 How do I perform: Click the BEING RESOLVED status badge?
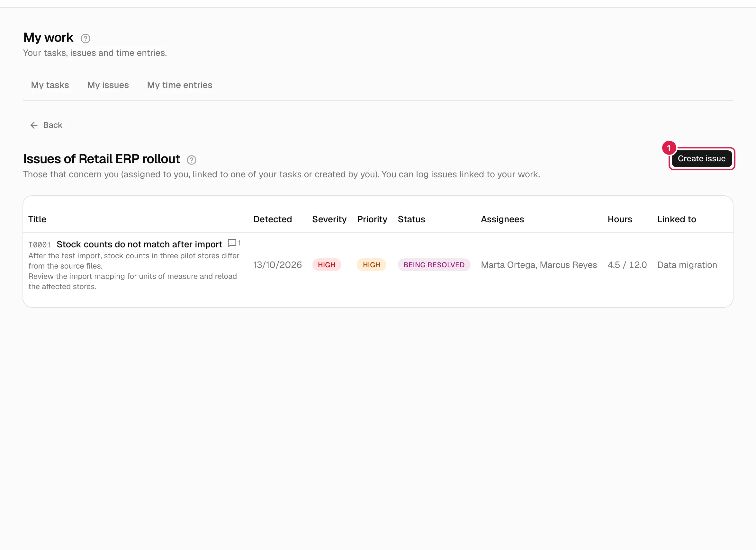(434, 265)
